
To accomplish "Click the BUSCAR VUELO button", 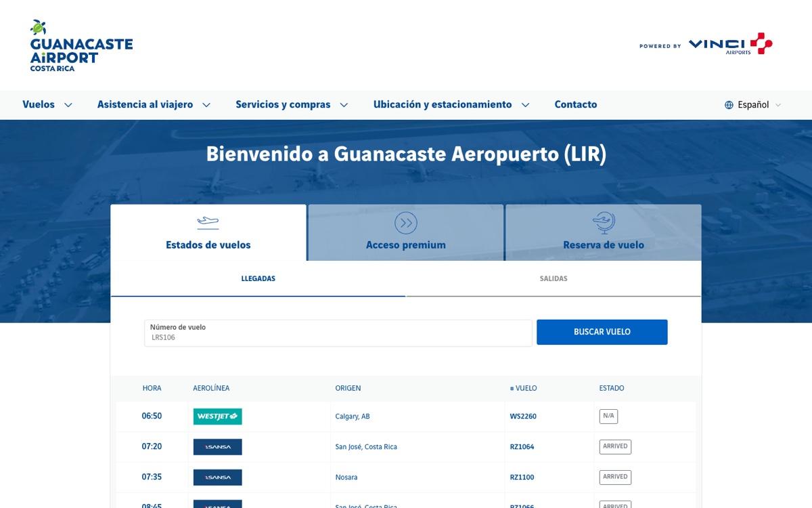I will (602, 332).
